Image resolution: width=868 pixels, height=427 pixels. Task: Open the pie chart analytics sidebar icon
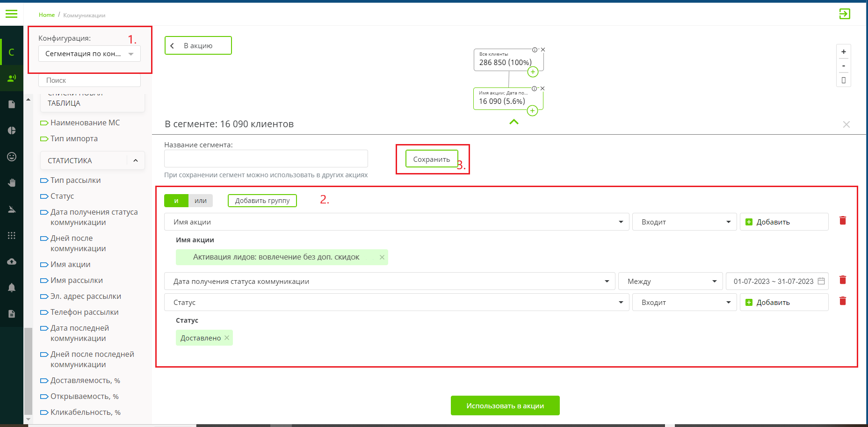click(12, 130)
